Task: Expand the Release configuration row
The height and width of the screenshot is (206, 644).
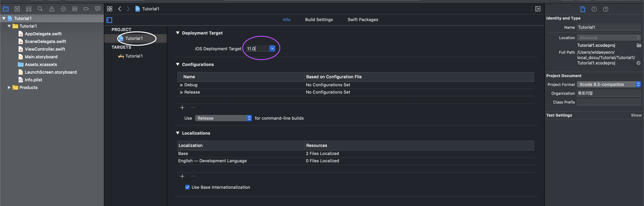Action: [182, 92]
